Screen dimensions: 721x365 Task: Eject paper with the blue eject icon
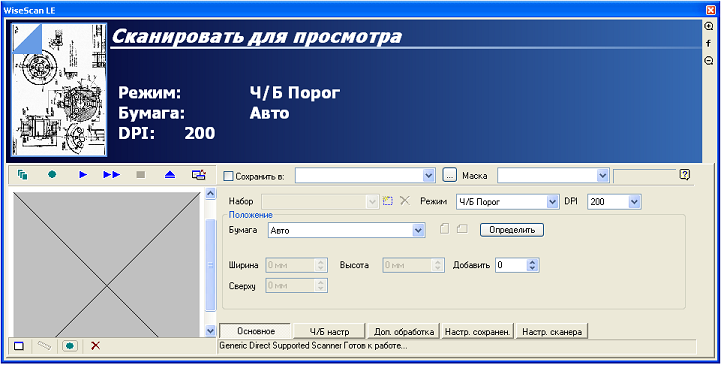coord(170,175)
